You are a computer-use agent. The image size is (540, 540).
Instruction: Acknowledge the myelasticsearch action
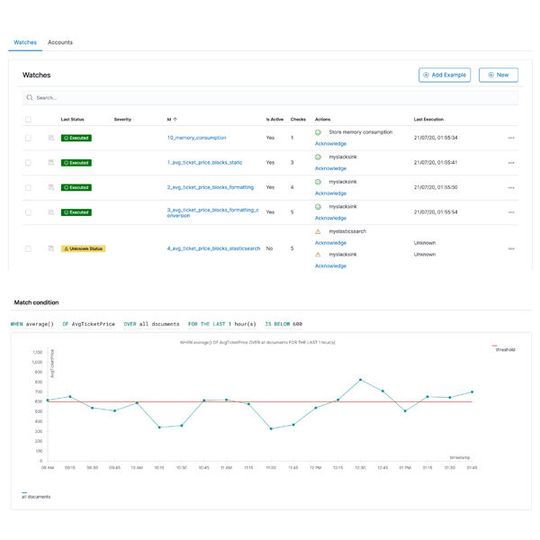coord(331,243)
